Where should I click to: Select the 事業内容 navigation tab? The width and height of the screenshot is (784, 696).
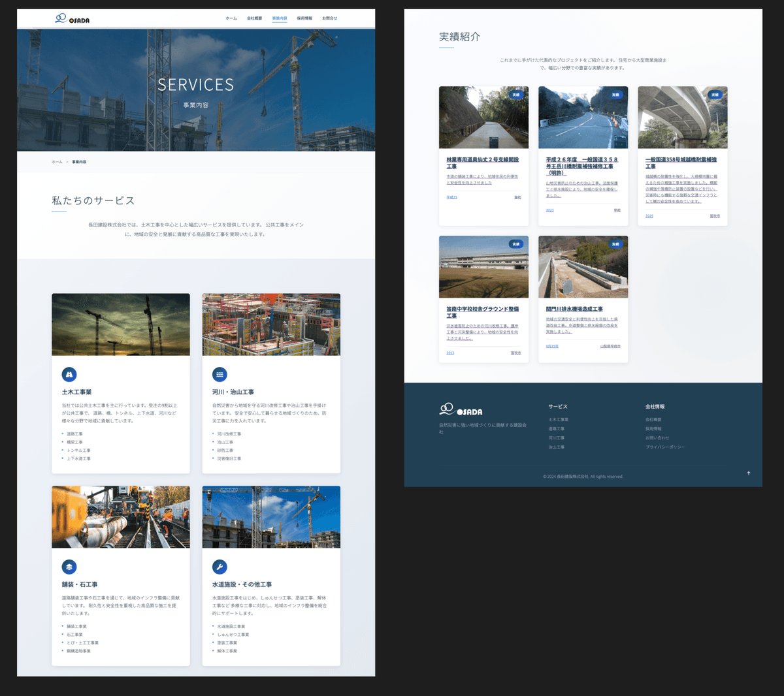coord(280,18)
